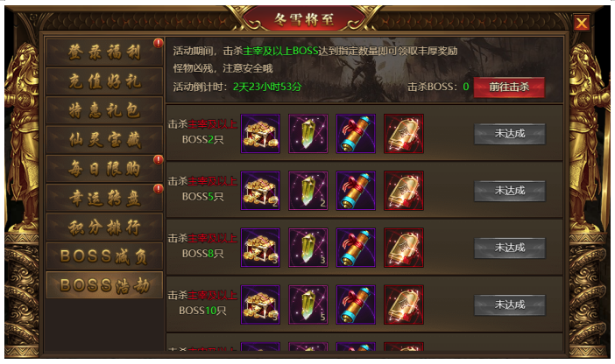Select the BOSS减负 tab
The image size is (615, 364).
104,256
